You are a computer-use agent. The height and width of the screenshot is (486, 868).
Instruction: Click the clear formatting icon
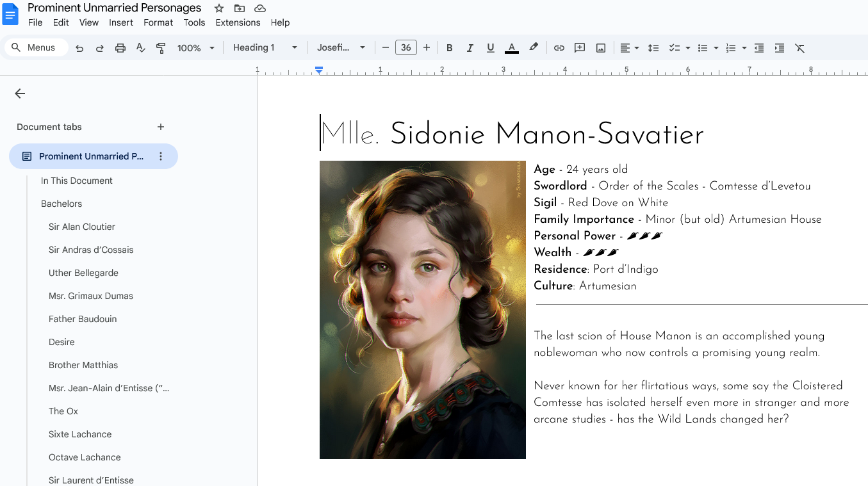pos(799,48)
